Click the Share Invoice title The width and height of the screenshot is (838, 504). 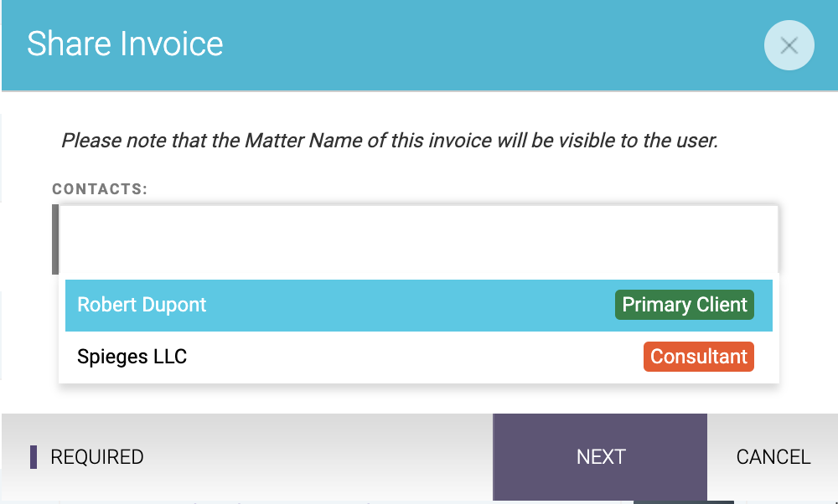[x=125, y=44]
